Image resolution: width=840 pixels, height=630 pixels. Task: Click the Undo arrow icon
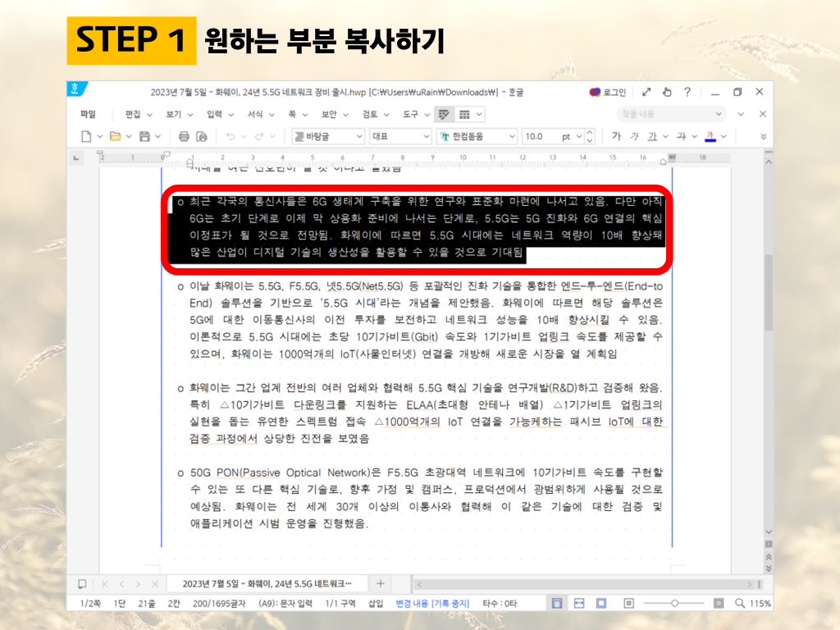(x=231, y=137)
